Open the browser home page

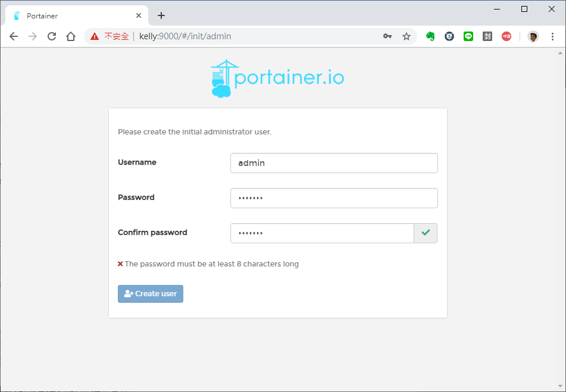tap(71, 36)
